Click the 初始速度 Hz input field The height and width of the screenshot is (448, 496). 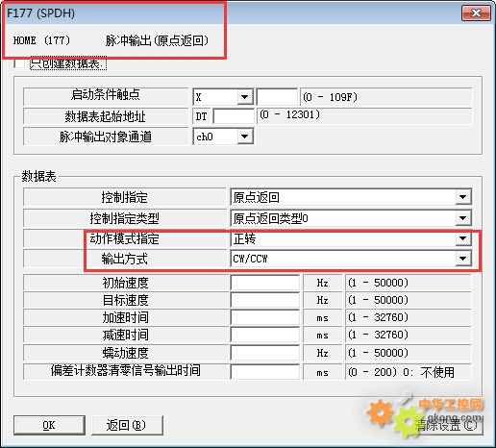[x=265, y=283]
